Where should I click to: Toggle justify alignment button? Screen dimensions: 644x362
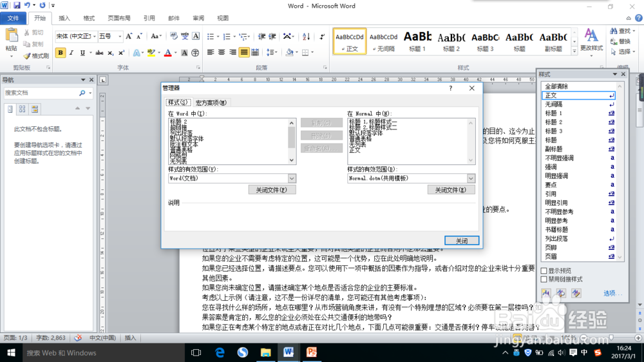pyautogui.click(x=244, y=53)
